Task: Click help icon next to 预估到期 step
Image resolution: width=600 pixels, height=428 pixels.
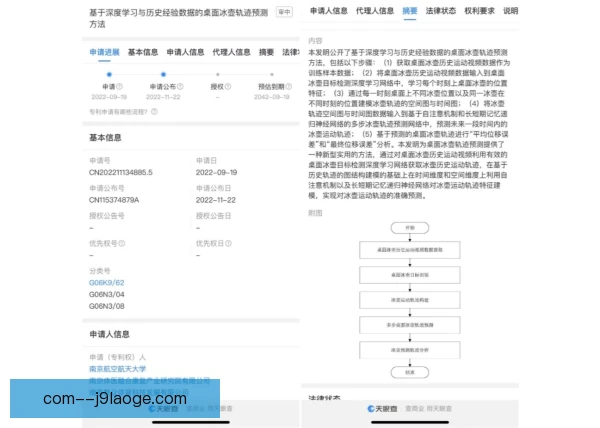Action: [289, 87]
